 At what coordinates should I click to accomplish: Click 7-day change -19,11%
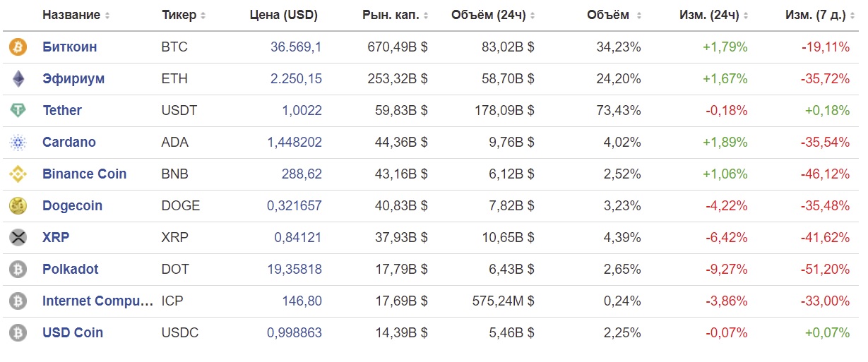tap(826, 47)
